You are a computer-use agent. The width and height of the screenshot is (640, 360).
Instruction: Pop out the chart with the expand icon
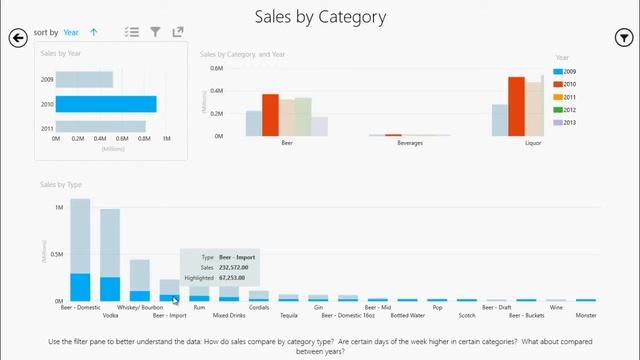point(178,32)
